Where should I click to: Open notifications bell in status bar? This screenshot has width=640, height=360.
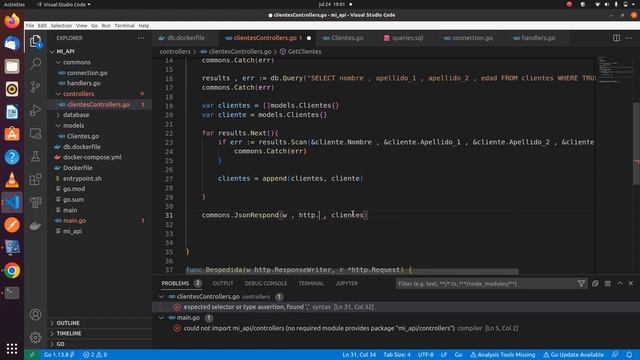[x=629, y=355]
